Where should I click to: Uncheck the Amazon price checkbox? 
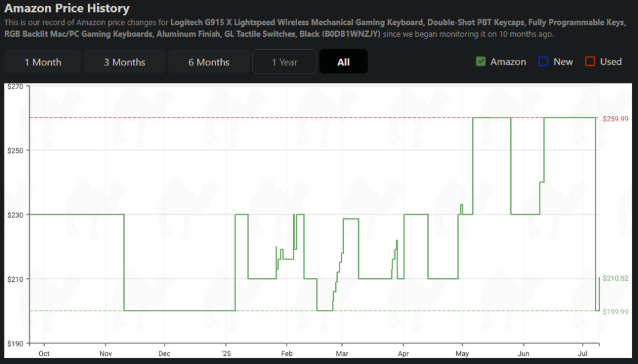pos(480,62)
